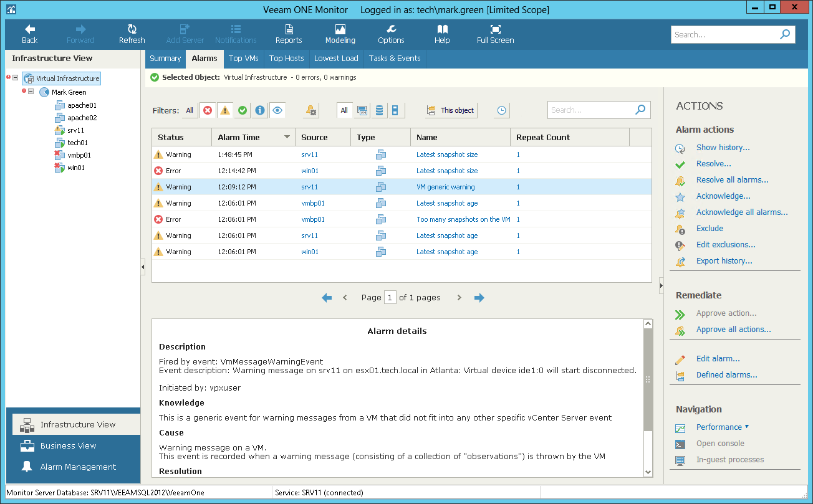
Task: Go back with the Back toolbar button
Action: click(x=30, y=34)
